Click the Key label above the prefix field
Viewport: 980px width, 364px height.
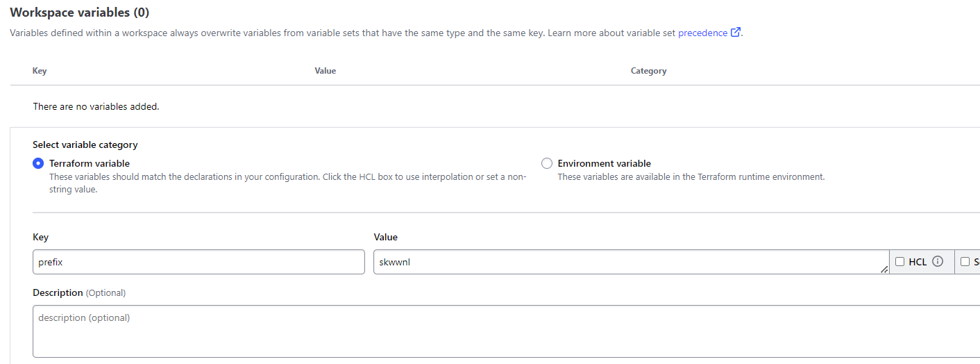[40, 237]
